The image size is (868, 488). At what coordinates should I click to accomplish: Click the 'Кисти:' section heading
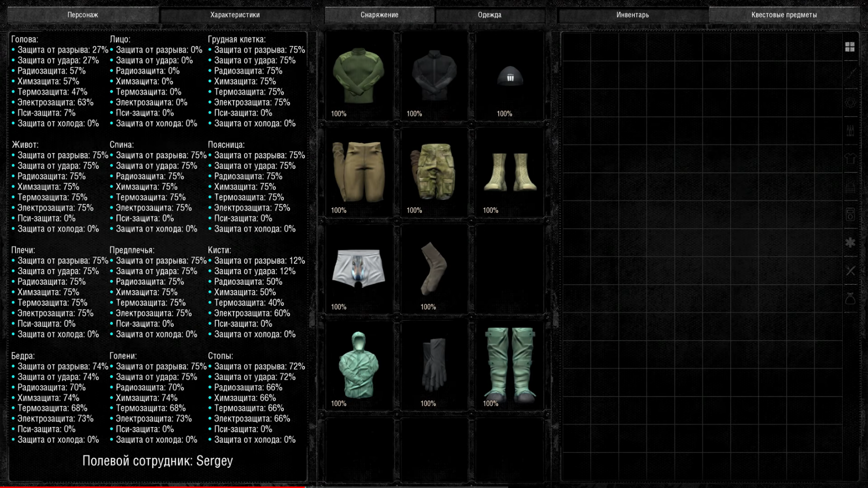[219, 250]
